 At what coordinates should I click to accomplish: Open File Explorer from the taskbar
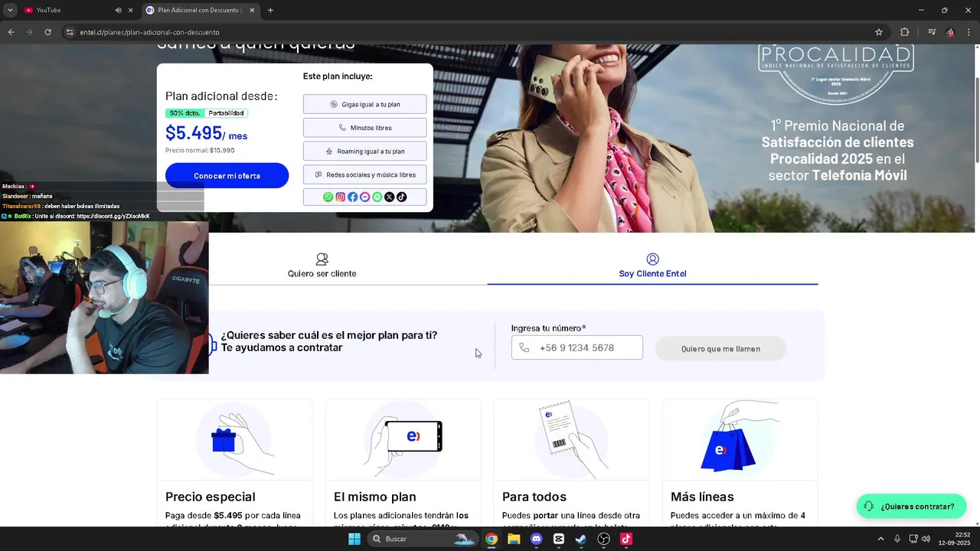(x=514, y=539)
